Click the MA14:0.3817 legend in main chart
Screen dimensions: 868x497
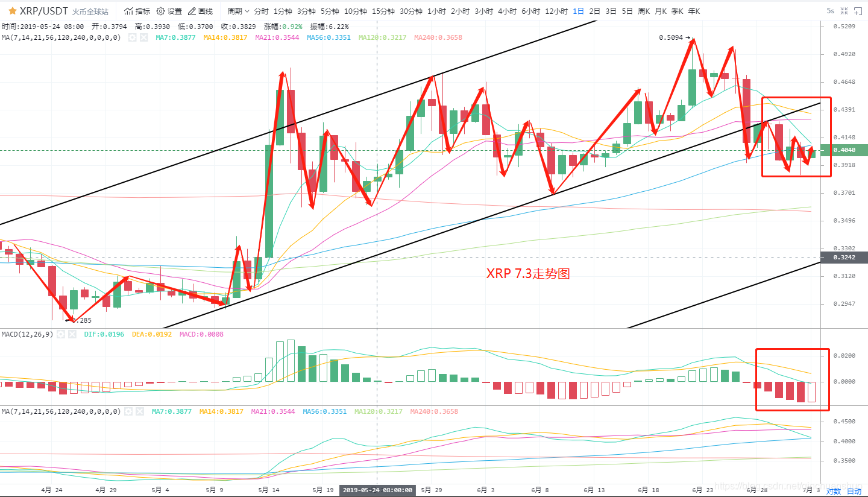225,37
